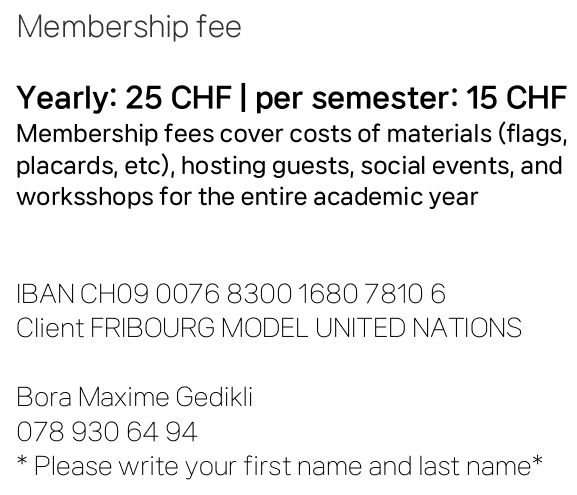The height and width of the screenshot is (495, 577).
Task: Click the 15 CHF per semester amount
Action: pos(516,98)
